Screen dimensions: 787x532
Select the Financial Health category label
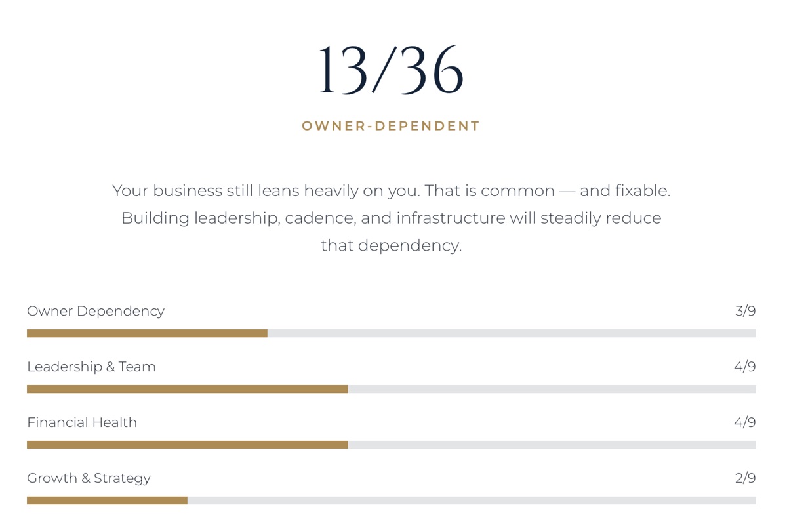(x=82, y=422)
